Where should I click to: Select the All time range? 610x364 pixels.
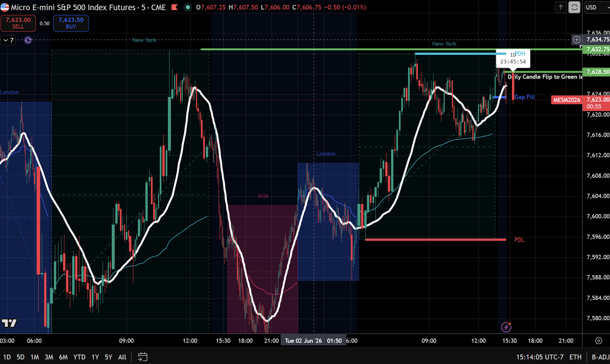tap(123, 357)
